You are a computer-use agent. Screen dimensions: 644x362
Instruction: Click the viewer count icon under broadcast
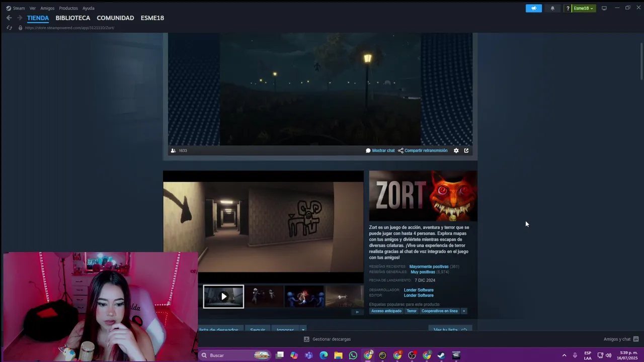173,150
